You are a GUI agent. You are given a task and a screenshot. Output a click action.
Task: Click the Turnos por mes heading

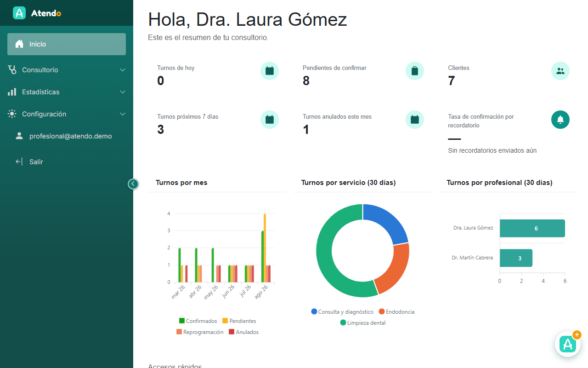point(181,183)
